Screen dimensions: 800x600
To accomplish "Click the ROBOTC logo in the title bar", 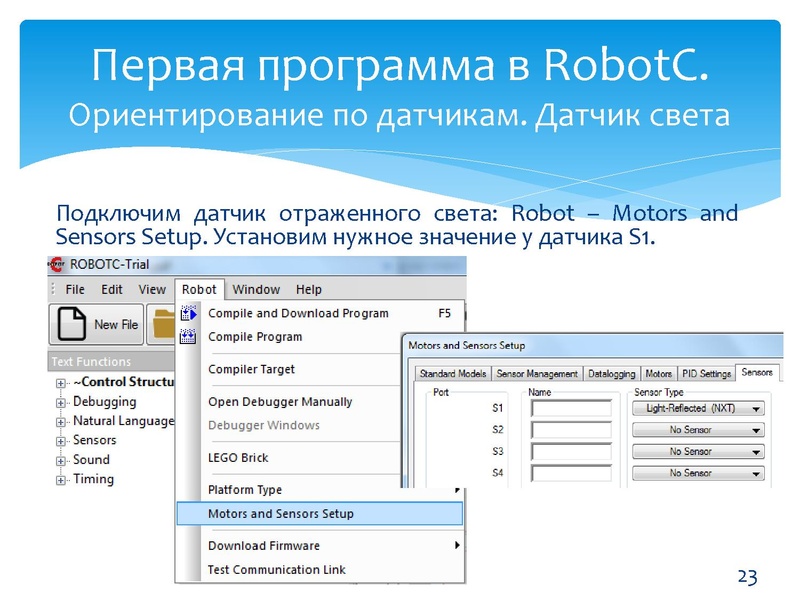I will click(55, 265).
